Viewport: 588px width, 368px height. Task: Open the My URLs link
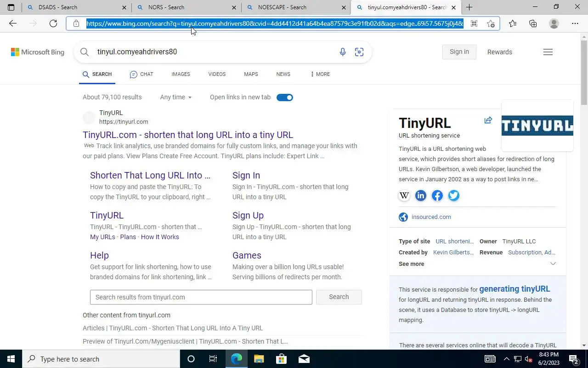pos(102,237)
